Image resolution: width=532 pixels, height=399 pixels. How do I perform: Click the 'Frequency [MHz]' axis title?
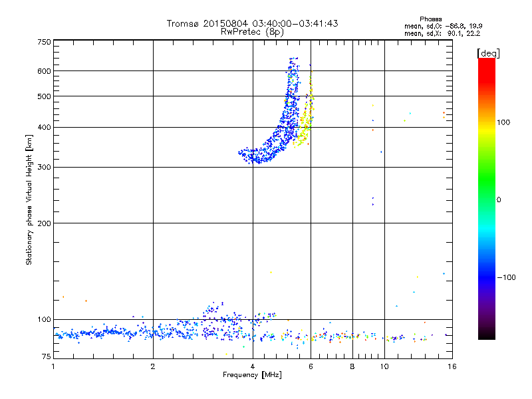coord(252,375)
